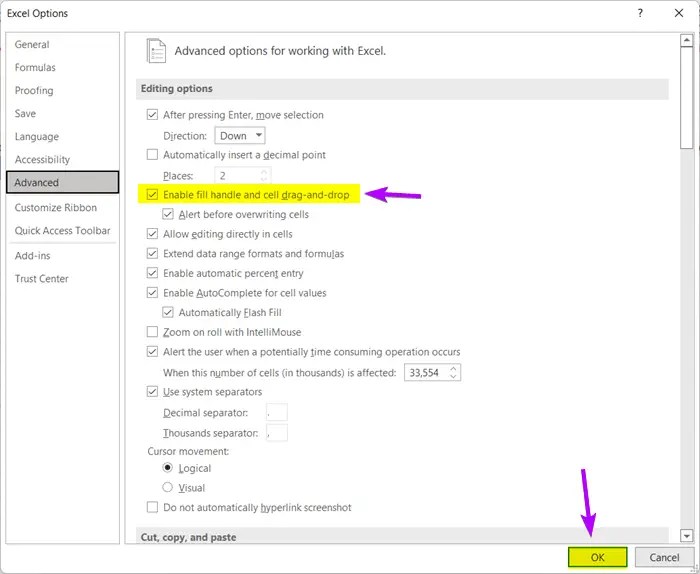Screen dimensions: 700x574
Task: Uncheck Enable fill handle and cell drag-and-drop
Action: [x=152, y=195]
